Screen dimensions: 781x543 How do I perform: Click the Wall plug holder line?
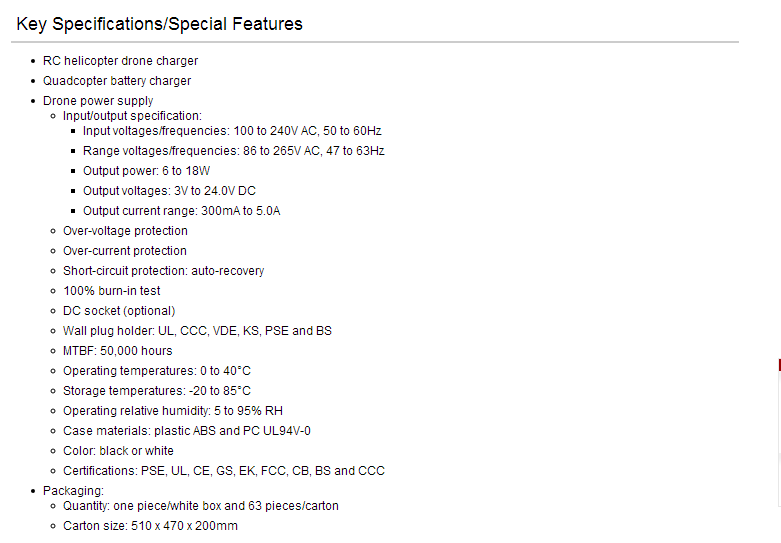click(197, 331)
